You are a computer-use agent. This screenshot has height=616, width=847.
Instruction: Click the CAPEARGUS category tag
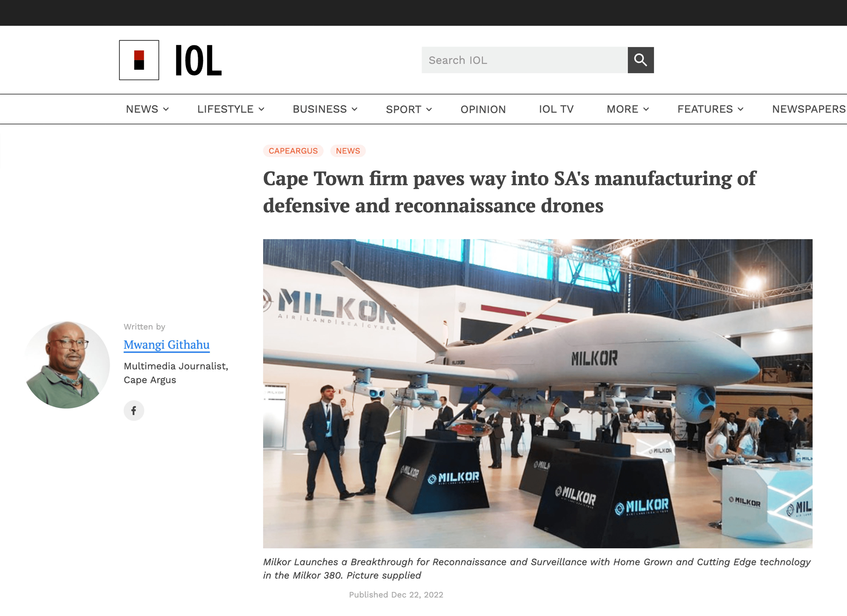(x=293, y=151)
